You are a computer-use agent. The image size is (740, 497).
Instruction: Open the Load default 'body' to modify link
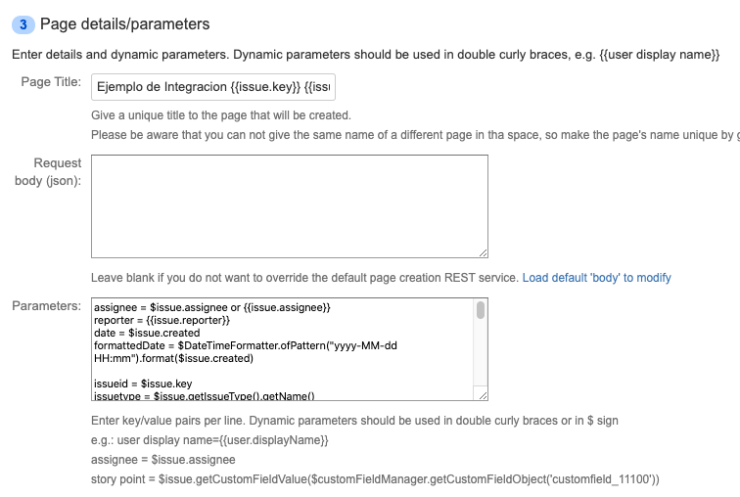[596, 277]
